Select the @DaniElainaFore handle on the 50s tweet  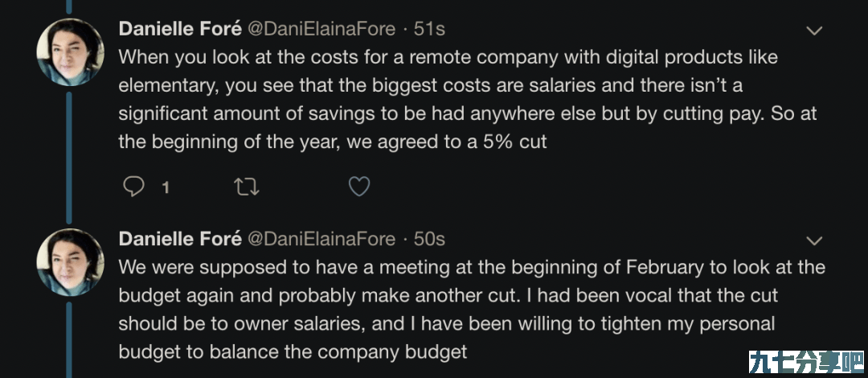point(321,239)
